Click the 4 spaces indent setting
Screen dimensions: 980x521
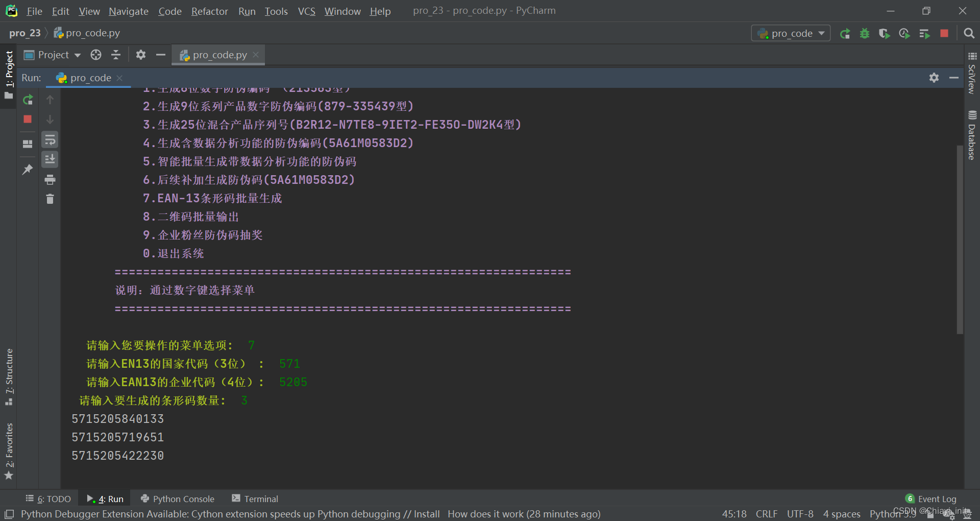[x=842, y=514]
